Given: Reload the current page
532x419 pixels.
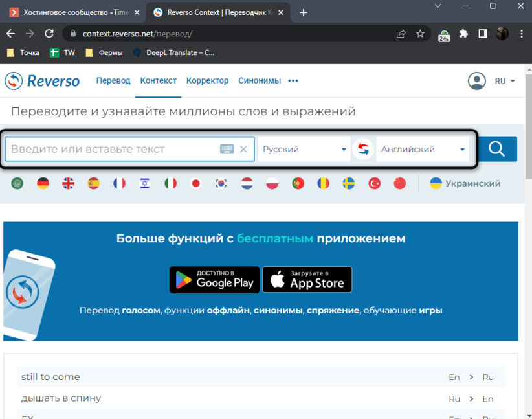Looking at the screenshot, I should pos(49,34).
